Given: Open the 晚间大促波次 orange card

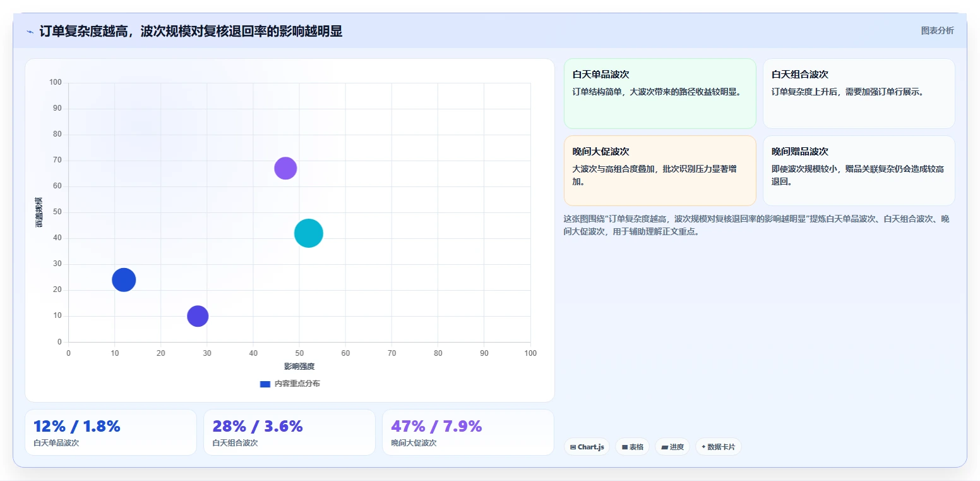Looking at the screenshot, I should [660, 171].
